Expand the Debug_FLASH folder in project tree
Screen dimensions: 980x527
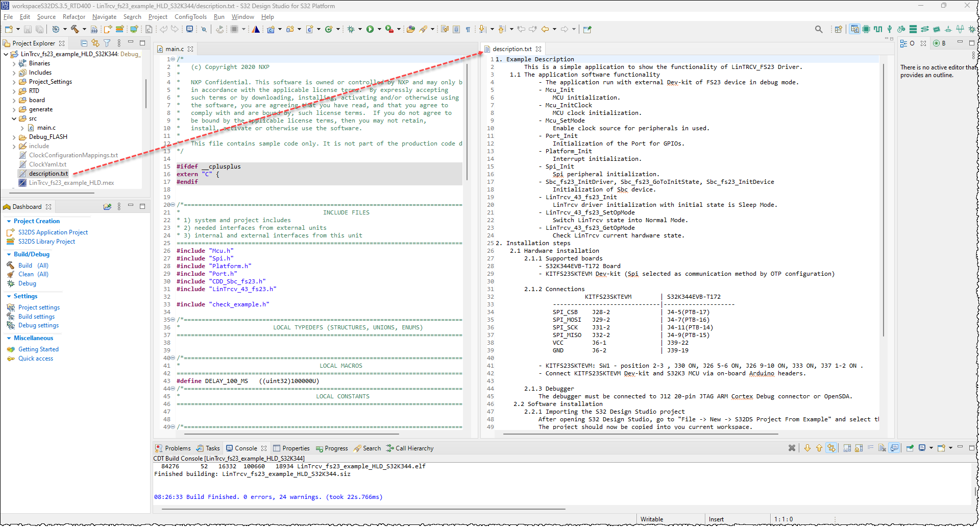14,137
